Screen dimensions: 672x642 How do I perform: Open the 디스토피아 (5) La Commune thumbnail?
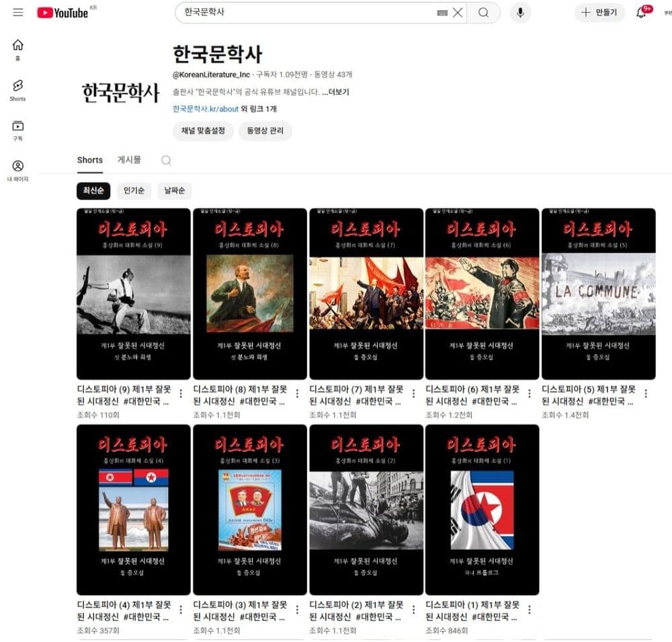(x=598, y=294)
